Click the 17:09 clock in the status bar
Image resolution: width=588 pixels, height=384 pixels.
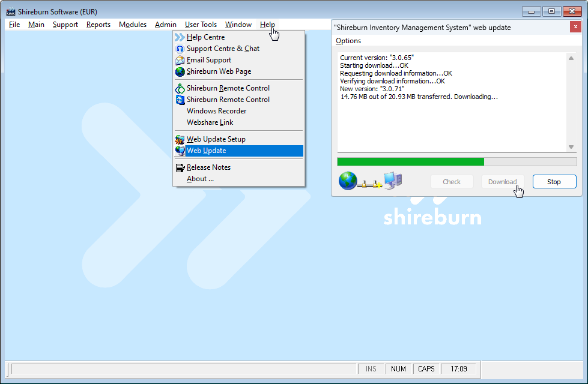click(x=459, y=369)
